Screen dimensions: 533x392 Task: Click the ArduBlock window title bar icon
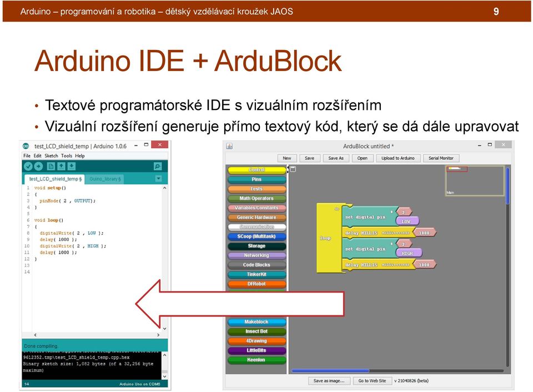click(229, 146)
